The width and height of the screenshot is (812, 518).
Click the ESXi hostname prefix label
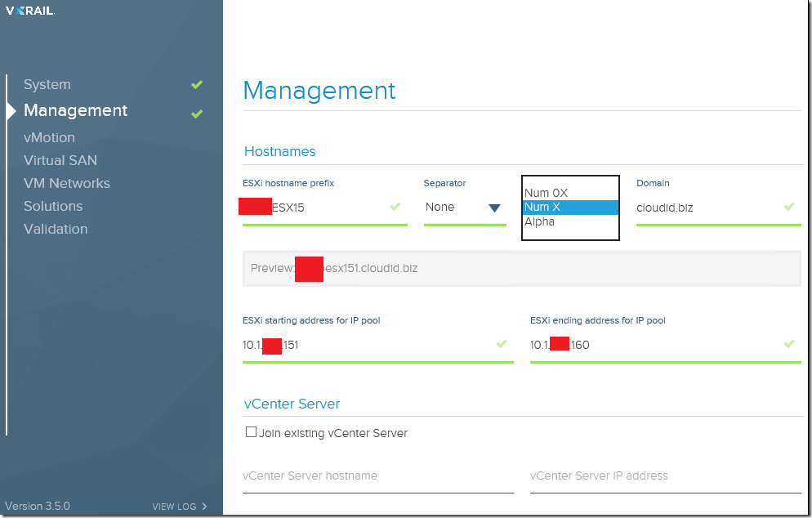[288, 183]
